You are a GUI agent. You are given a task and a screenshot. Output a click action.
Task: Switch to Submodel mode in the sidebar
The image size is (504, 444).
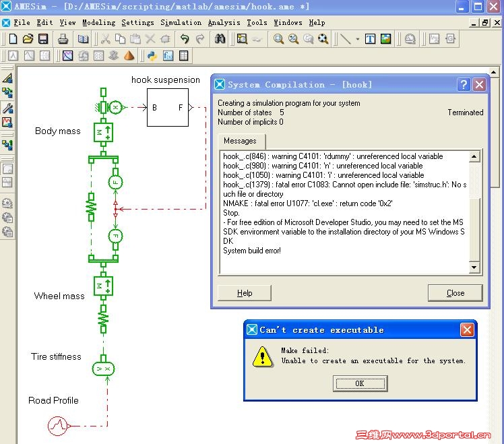pyautogui.click(x=7, y=93)
